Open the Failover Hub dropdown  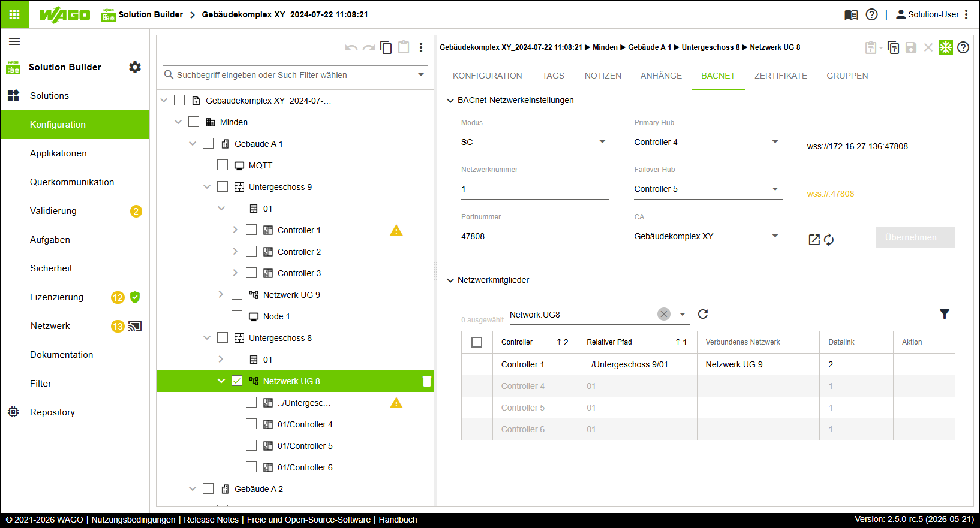[x=708, y=189]
